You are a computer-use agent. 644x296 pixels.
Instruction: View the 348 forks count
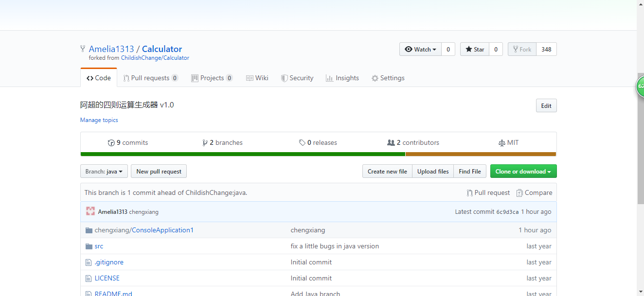546,49
